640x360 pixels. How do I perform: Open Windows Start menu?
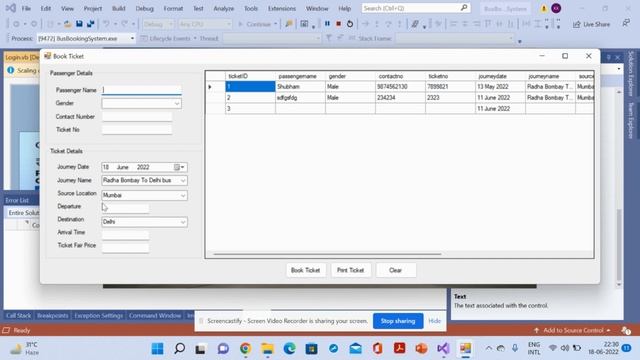coord(157,348)
